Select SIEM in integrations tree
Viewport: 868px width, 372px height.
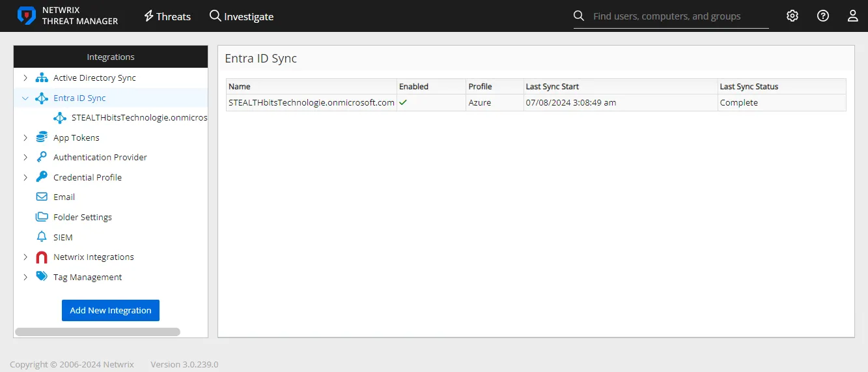pyautogui.click(x=63, y=237)
